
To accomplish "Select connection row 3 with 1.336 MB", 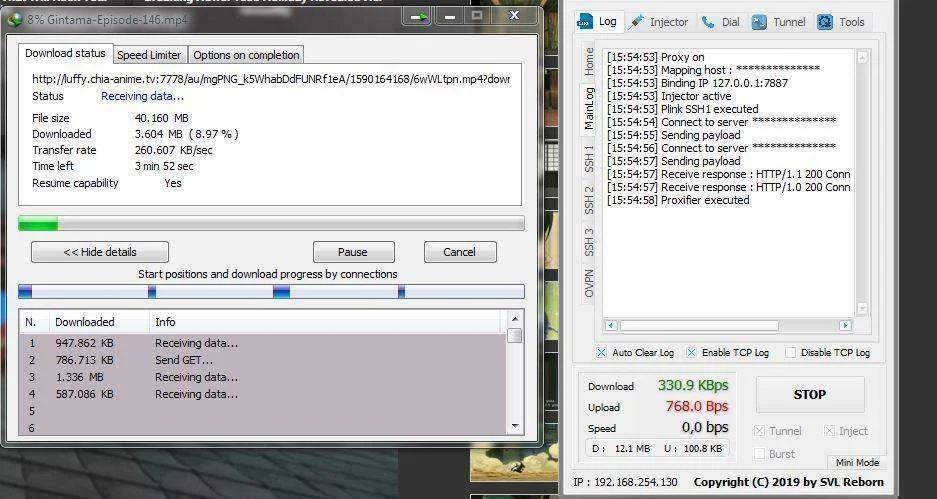I will click(263, 377).
